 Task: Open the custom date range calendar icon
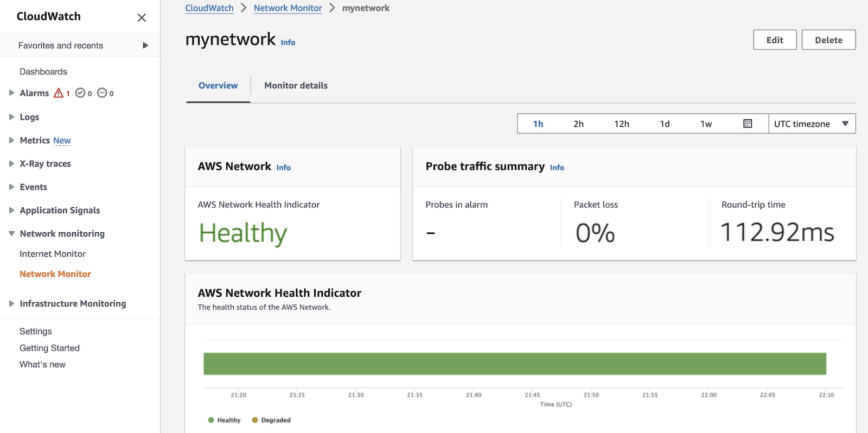[x=747, y=124]
